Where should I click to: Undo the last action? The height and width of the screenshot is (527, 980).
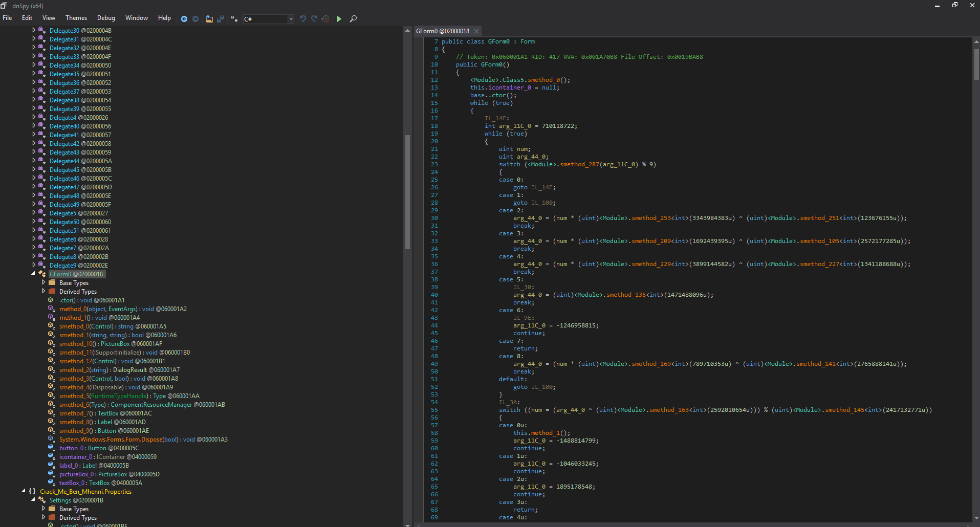[303, 19]
